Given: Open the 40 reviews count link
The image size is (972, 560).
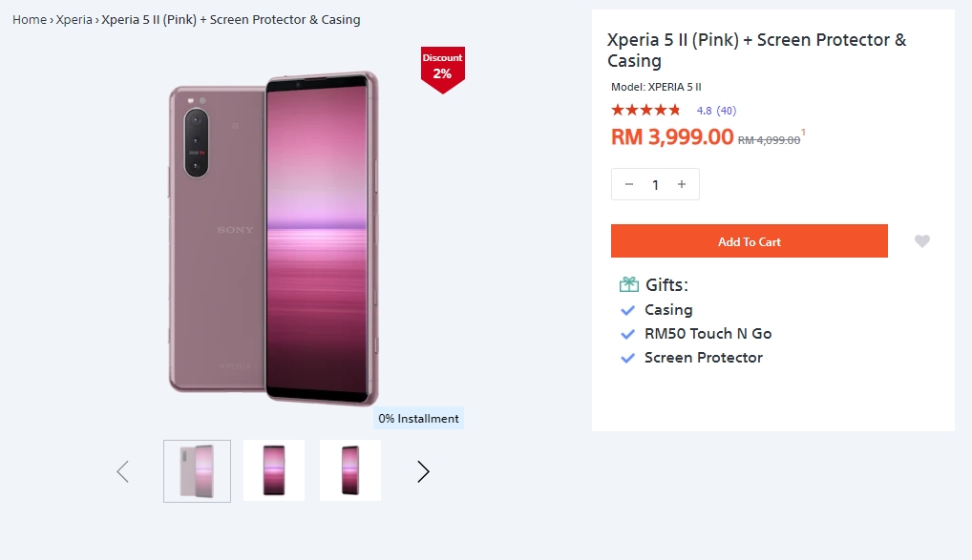Looking at the screenshot, I should click(x=726, y=111).
